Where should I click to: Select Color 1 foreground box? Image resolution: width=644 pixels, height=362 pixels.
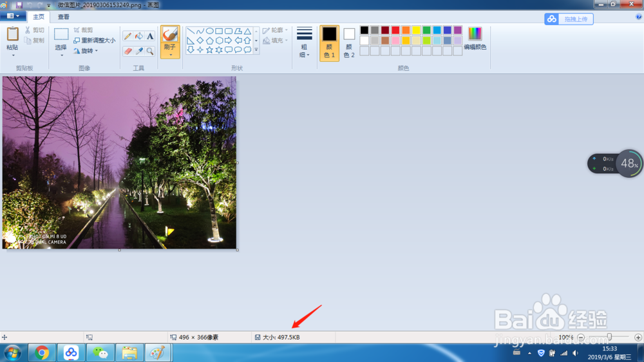click(329, 43)
